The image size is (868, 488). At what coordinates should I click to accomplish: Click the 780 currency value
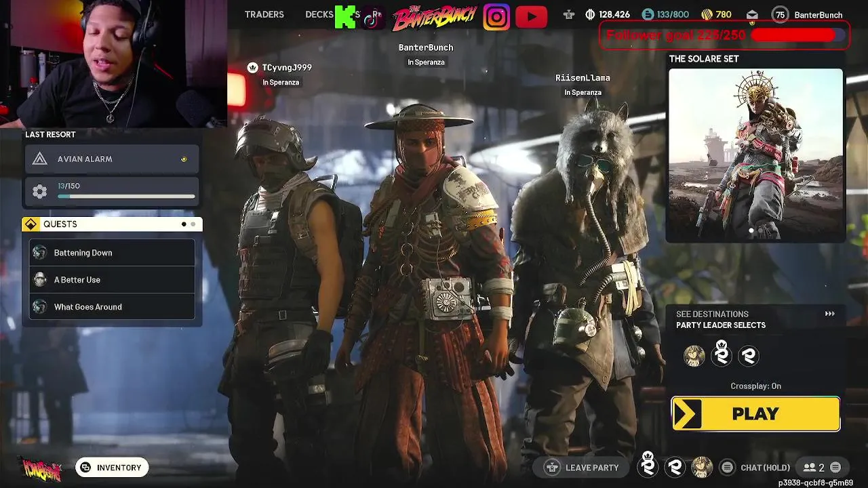724,14
